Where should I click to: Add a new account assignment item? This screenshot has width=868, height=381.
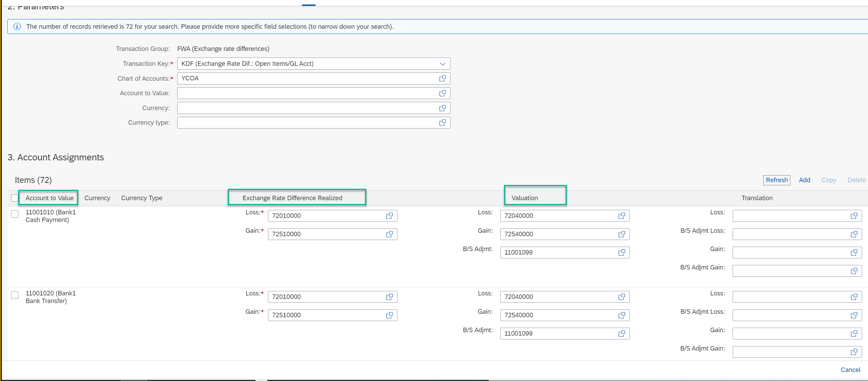pyautogui.click(x=804, y=180)
